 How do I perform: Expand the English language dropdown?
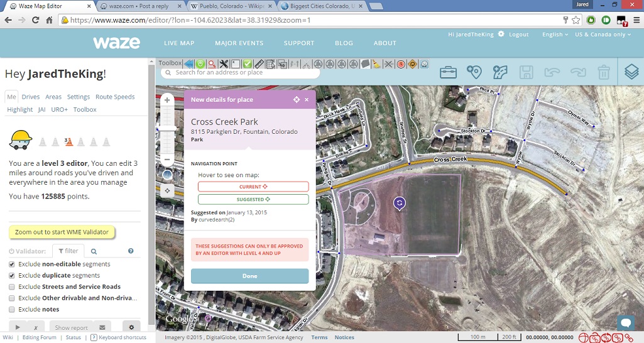pos(555,35)
